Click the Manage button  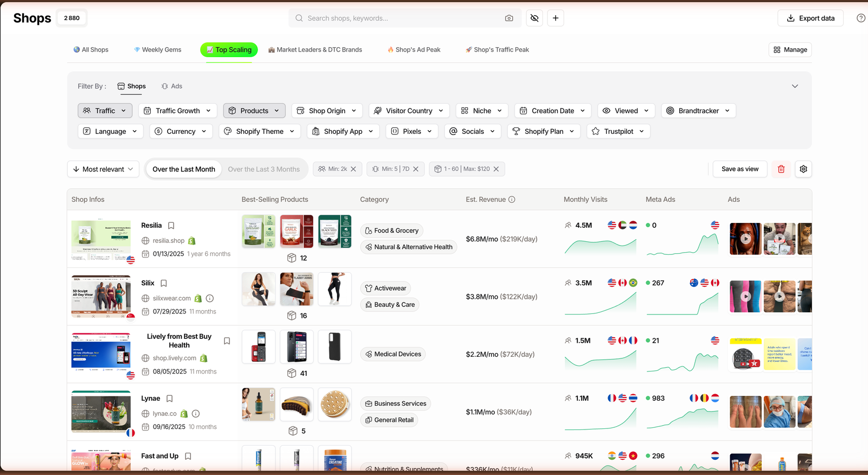[x=790, y=49]
